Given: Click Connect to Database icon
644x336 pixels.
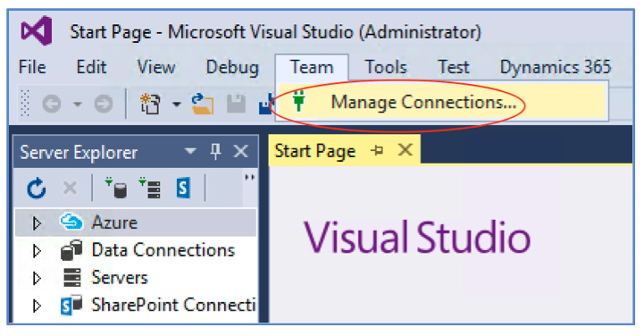Looking at the screenshot, I should pyautogui.click(x=116, y=188).
